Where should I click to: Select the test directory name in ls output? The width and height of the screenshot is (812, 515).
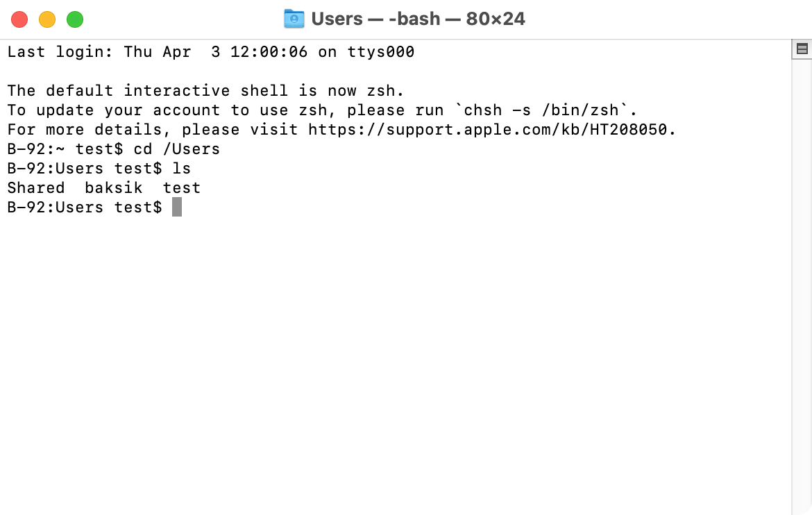(x=182, y=187)
